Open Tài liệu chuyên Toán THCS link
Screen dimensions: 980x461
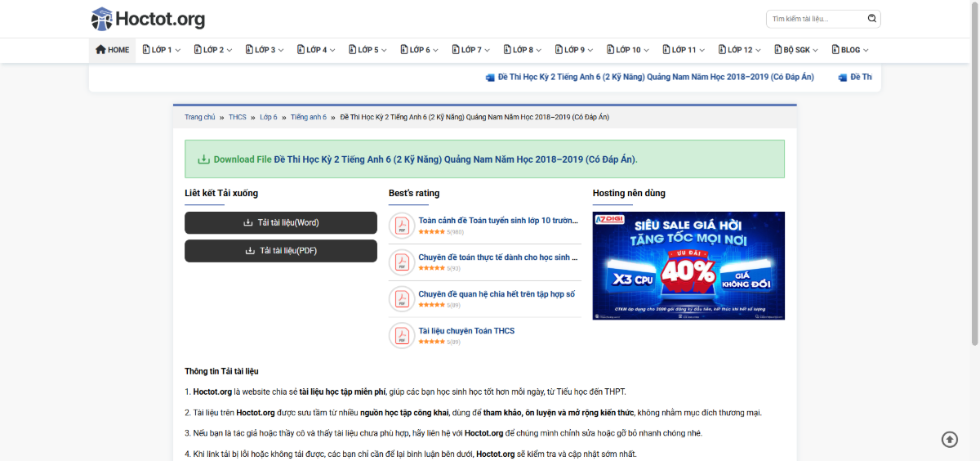pos(466,331)
